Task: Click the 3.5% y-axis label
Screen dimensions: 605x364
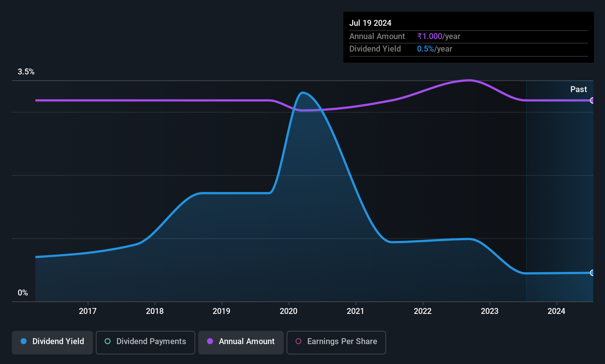Action: 26,71
